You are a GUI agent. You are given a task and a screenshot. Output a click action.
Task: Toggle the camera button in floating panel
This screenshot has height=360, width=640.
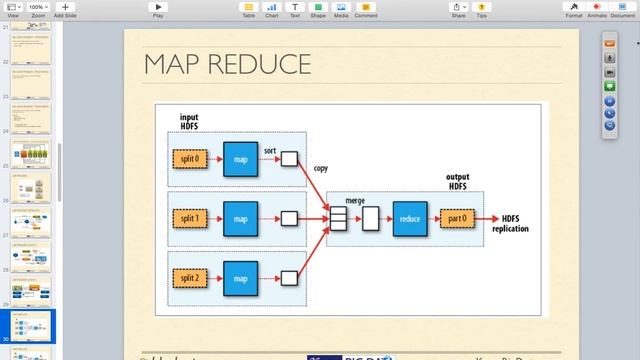pos(610,72)
